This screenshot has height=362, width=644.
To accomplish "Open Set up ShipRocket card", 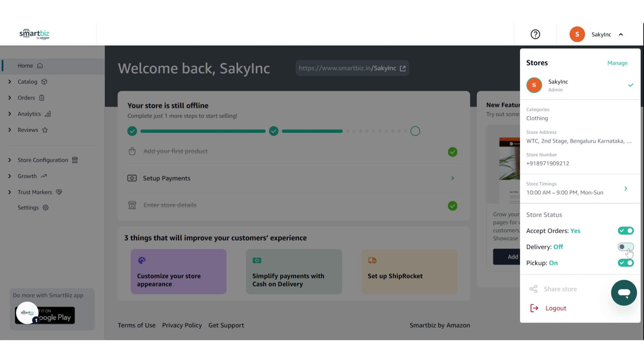I will 409,271.
